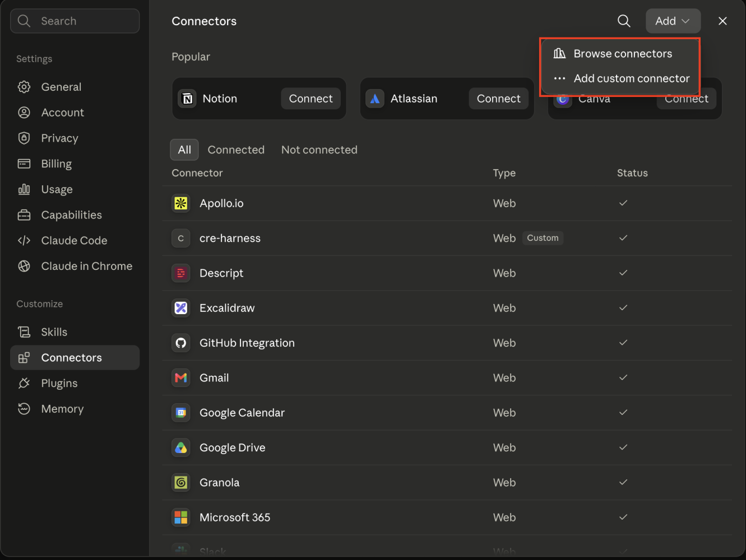Click the Google Drive triangle icon

coord(180,447)
